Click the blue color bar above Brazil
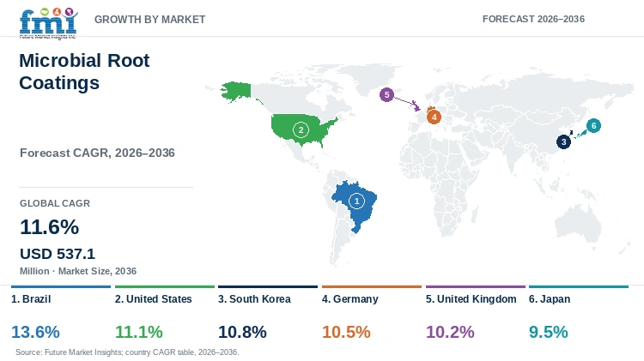This screenshot has height=361, width=644. (61, 286)
